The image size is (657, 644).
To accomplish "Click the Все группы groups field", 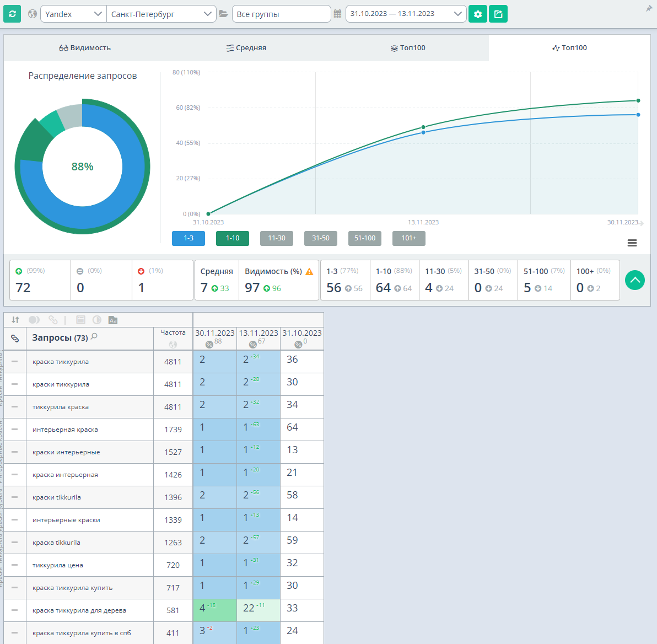I will tap(281, 14).
